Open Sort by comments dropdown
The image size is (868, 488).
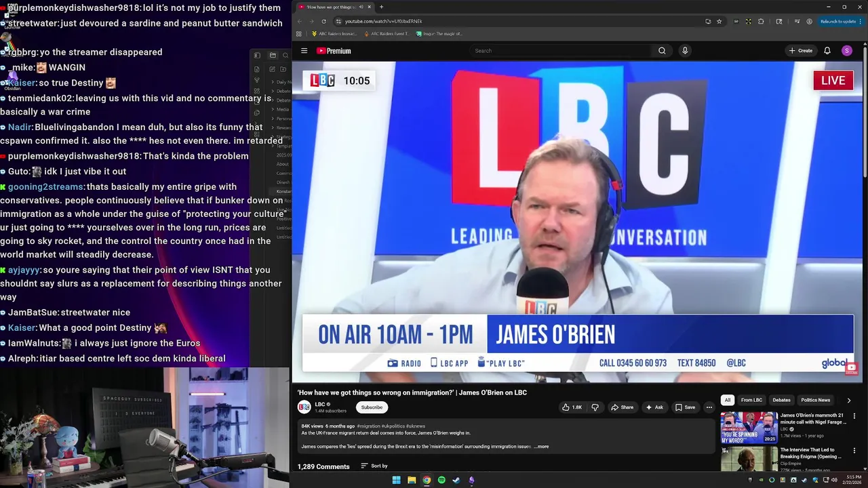pos(374,466)
